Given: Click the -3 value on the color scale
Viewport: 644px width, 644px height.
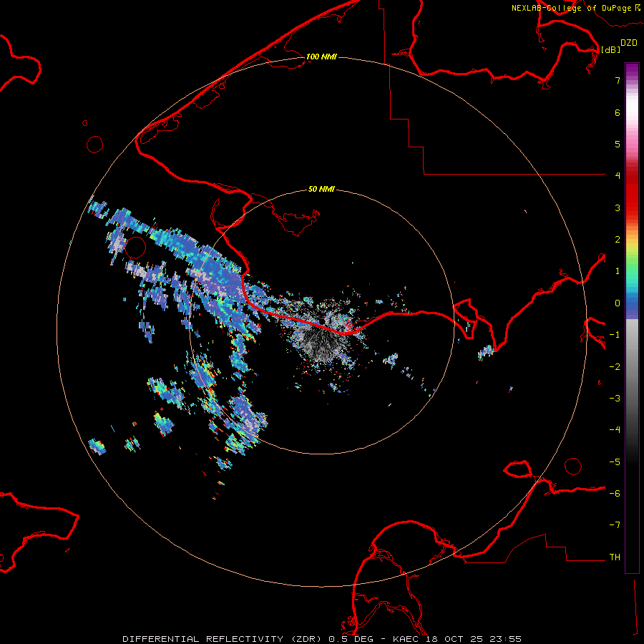Looking at the screenshot, I should coord(615,399).
